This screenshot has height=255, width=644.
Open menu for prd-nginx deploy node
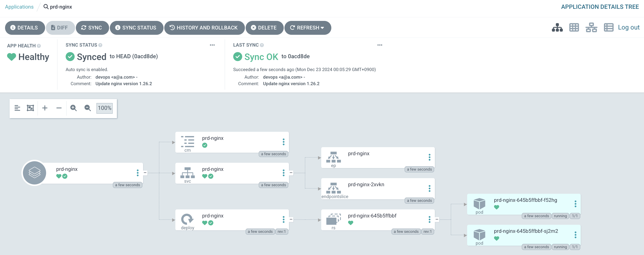point(283,219)
